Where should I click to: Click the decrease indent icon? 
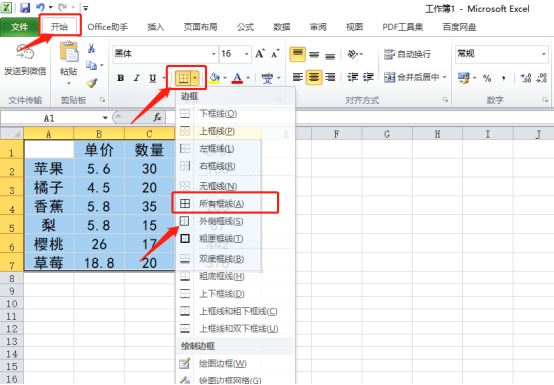coord(352,77)
